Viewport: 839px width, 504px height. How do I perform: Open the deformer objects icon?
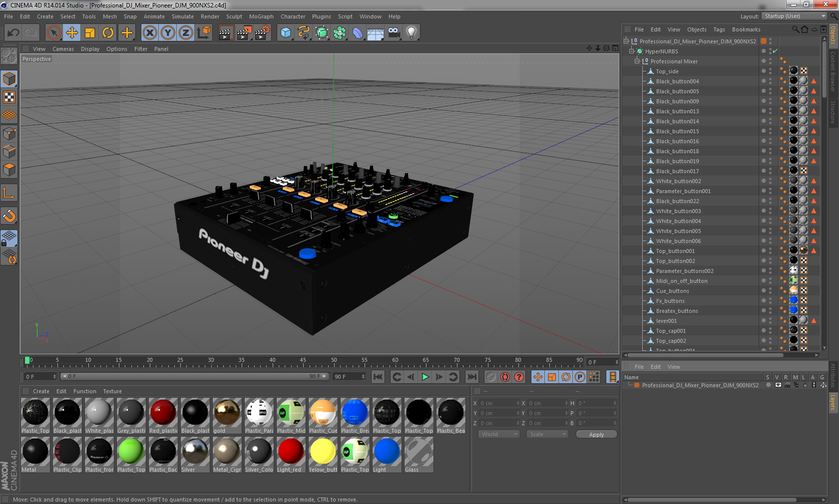point(358,33)
